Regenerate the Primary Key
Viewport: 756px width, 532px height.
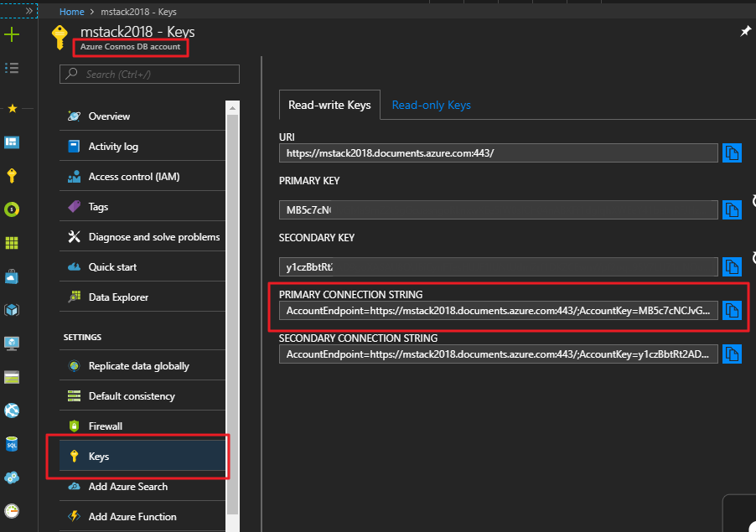753,201
